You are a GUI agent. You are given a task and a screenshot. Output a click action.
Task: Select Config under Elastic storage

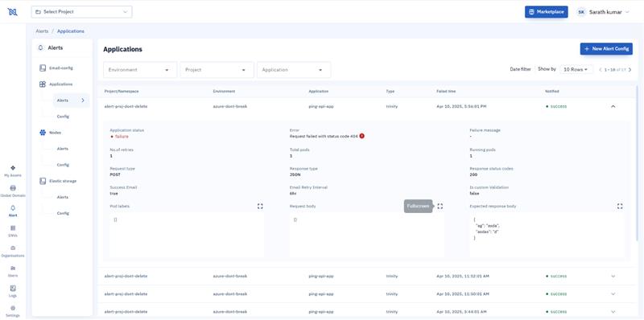pos(63,213)
